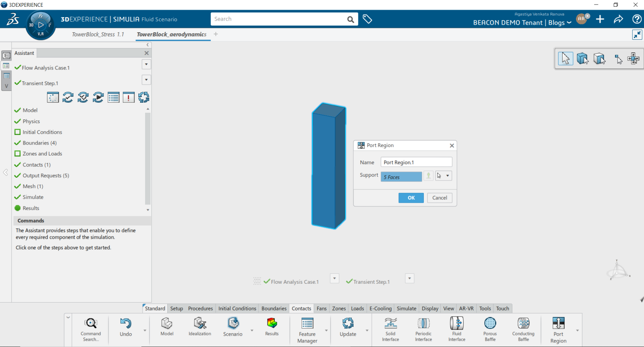The image size is (644, 347).
Task: Click the plus add-content icon in header
Action: [x=600, y=19]
